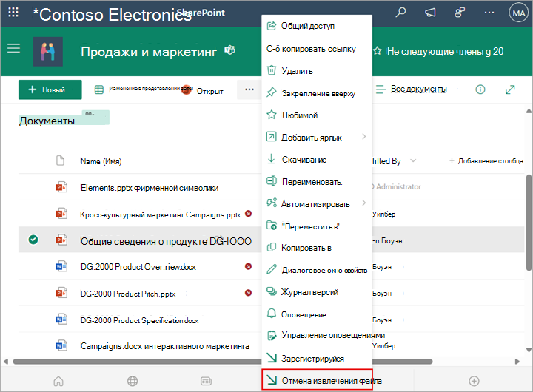The width and height of the screenshot is (533, 392).
Task: Open Elements.pptx фирменной символики file
Action: tap(150, 188)
